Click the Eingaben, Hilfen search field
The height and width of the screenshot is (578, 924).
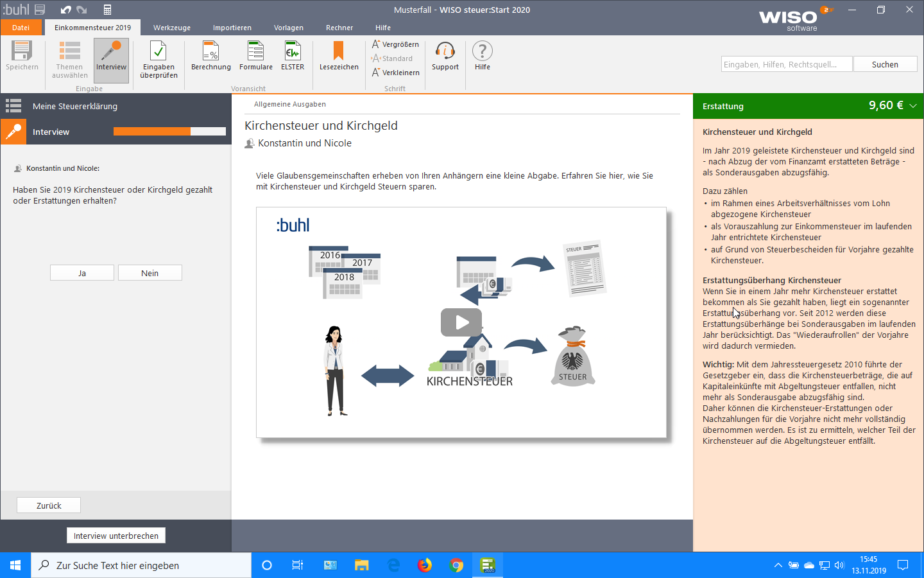(786, 64)
